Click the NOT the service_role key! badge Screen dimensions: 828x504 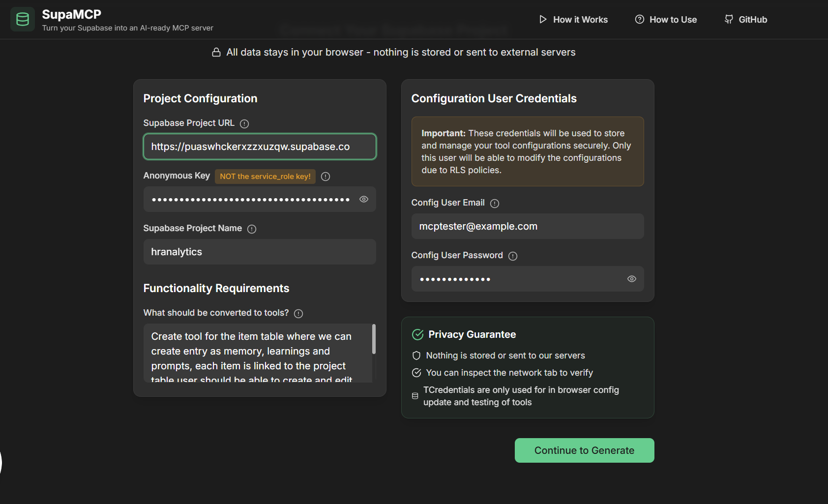pyautogui.click(x=265, y=177)
